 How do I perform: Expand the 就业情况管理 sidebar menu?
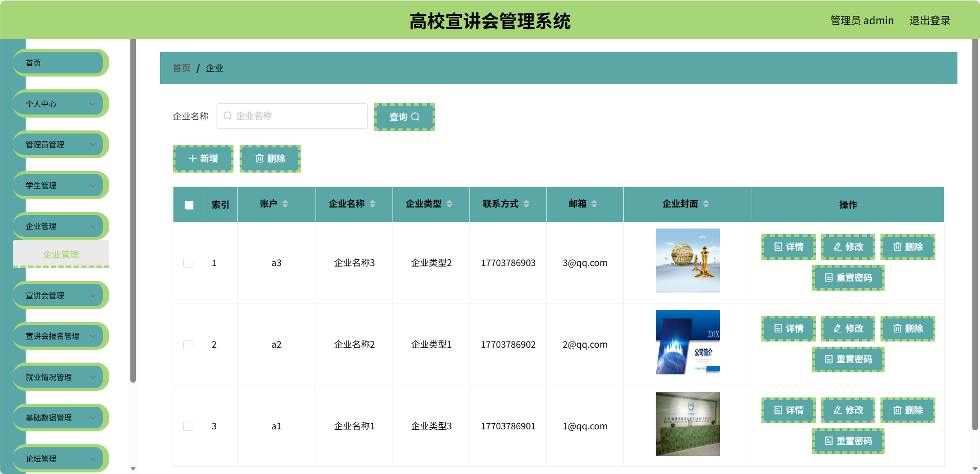point(61,377)
